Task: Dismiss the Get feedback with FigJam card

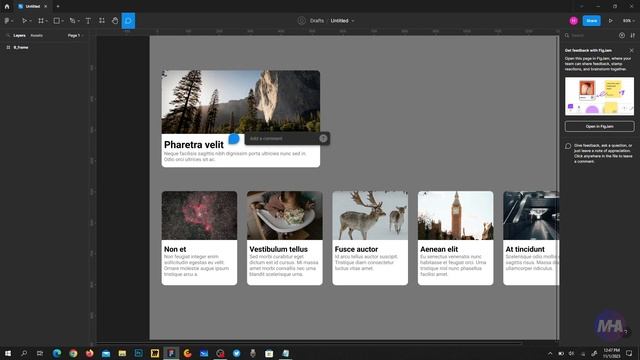Action: pos(631,50)
